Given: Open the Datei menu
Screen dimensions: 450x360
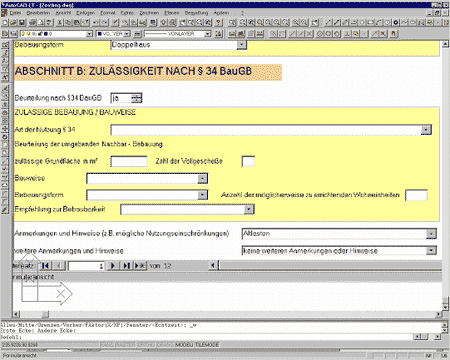Looking at the screenshot, I should [x=15, y=13].
